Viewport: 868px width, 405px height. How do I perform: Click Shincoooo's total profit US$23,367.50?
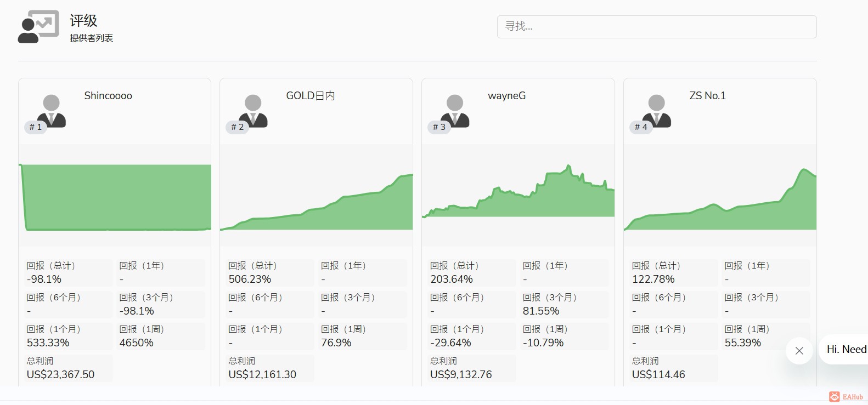click(61, 375)
